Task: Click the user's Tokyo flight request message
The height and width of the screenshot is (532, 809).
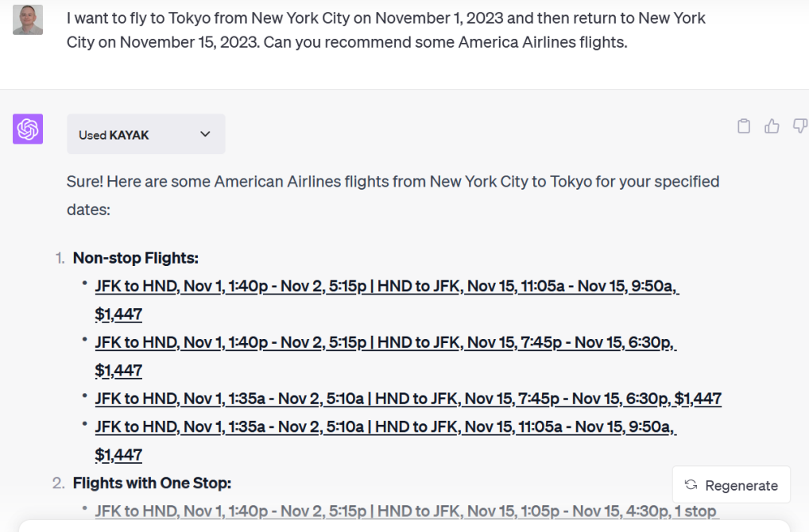Action: click(385, 30)
